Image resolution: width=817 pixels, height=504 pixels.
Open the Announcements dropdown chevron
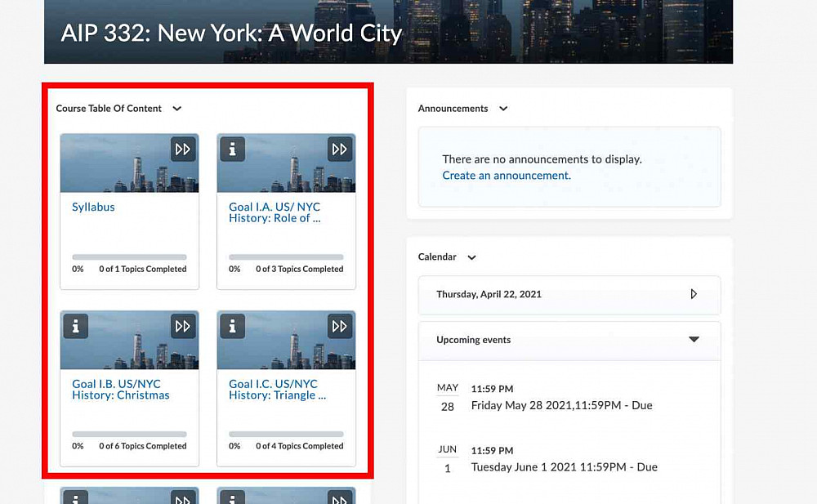pyautogui.click(x=503, y=109)
